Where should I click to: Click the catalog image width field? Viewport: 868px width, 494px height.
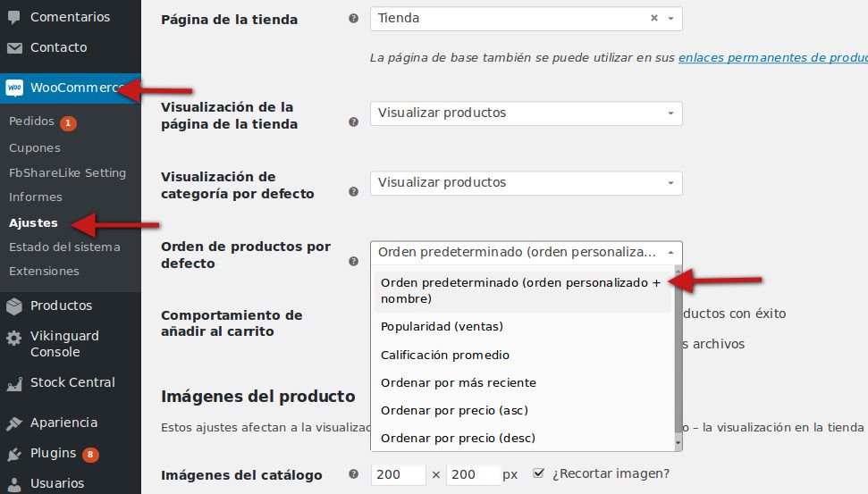[398, 474]
